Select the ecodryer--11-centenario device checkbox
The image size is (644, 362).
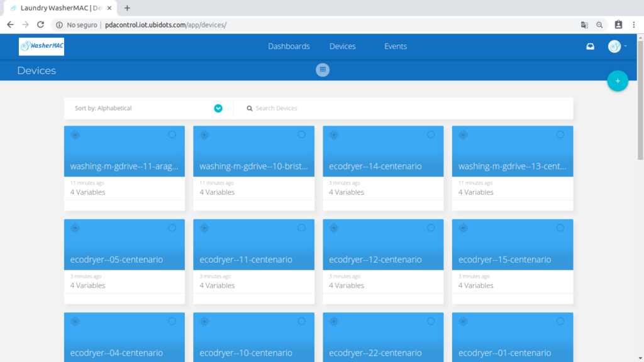[x=301, y=228]
